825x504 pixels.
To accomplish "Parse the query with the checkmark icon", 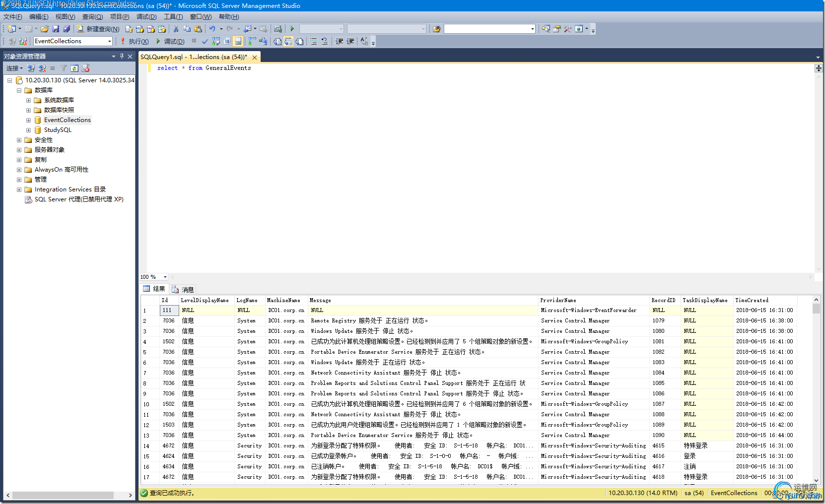I will (x=205, y=41).
